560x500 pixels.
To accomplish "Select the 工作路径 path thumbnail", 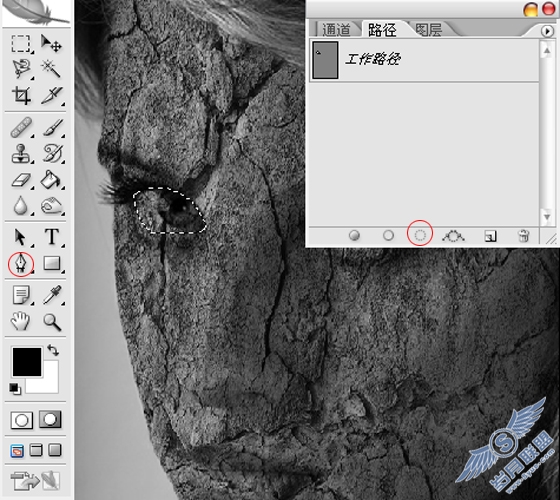I will coord(325,60).
